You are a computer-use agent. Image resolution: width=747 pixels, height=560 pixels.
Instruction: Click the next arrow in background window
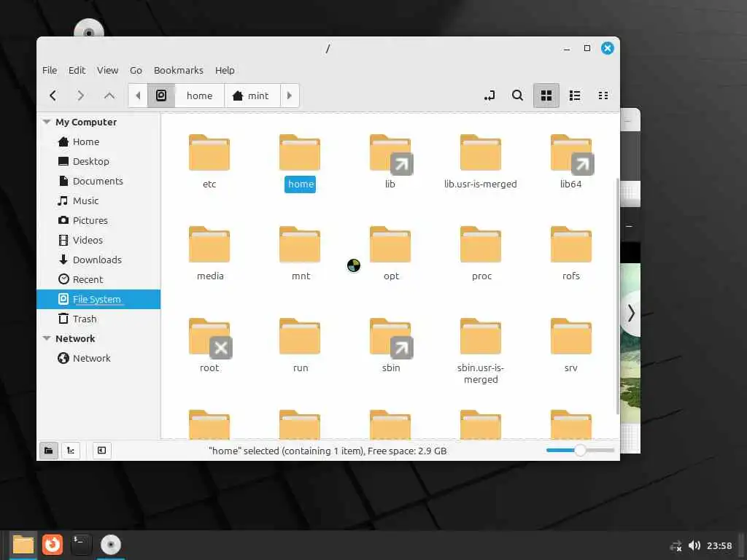tap(631, 314)
